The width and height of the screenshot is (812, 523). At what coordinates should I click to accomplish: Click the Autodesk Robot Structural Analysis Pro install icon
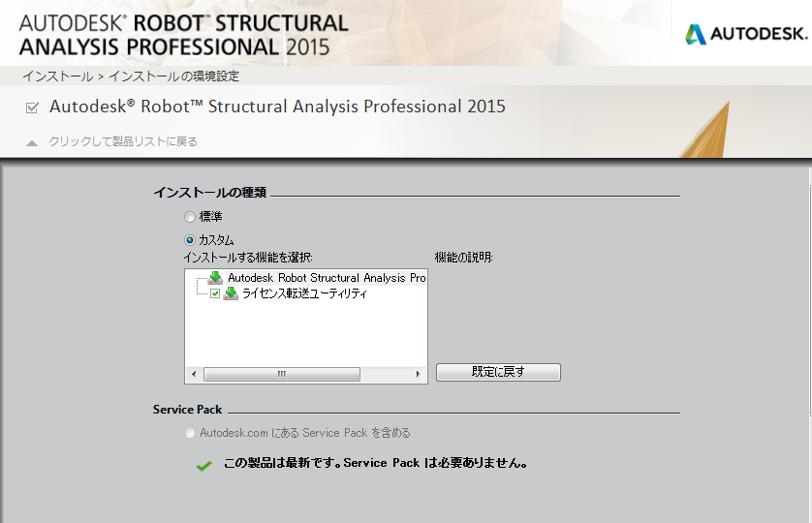pos(215,278)
